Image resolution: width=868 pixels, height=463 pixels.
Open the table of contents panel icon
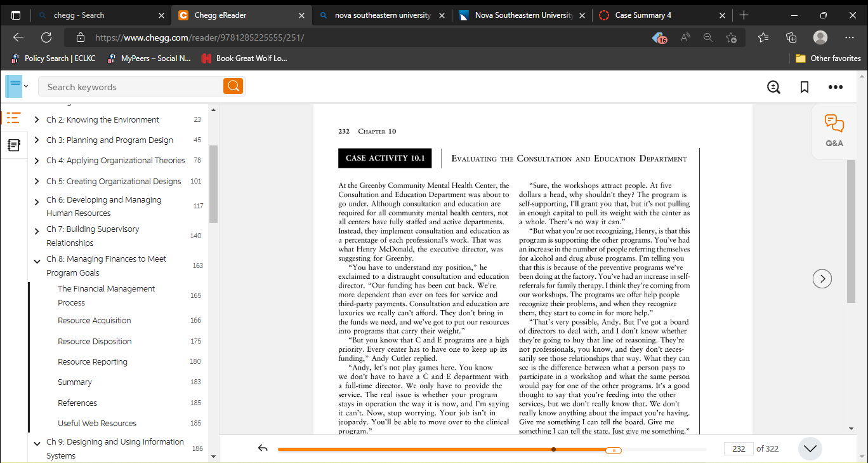pos(13,118)
